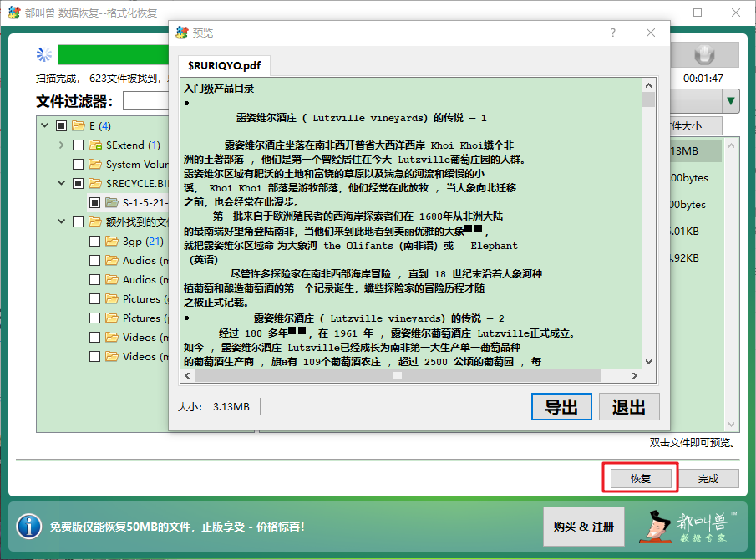This screenshot has height=560, width=756.
Task: Click the file list scroll-down arrow
Action: tap(732, 425)
